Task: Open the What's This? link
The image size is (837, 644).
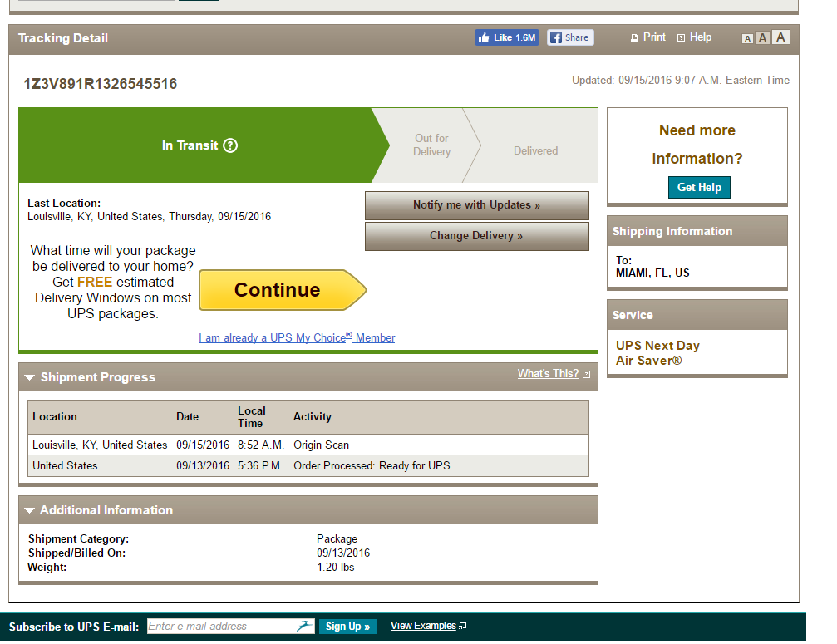Action: (548, 373)
